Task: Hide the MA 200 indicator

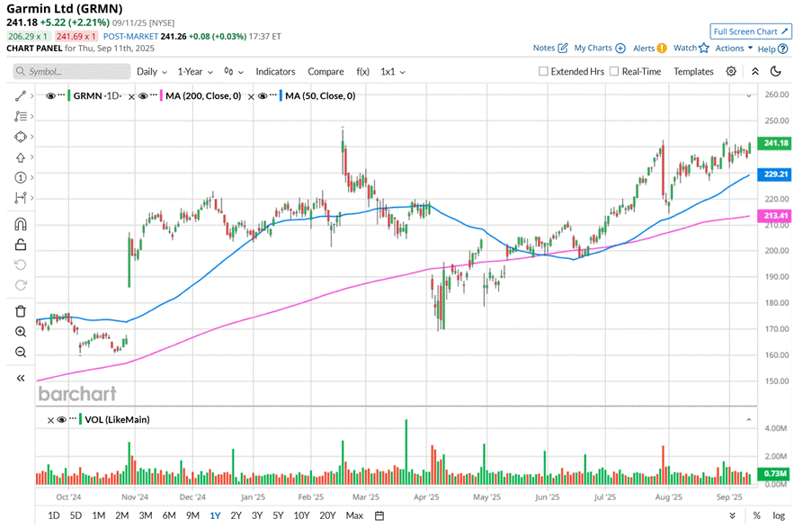Action: point(143,96)
